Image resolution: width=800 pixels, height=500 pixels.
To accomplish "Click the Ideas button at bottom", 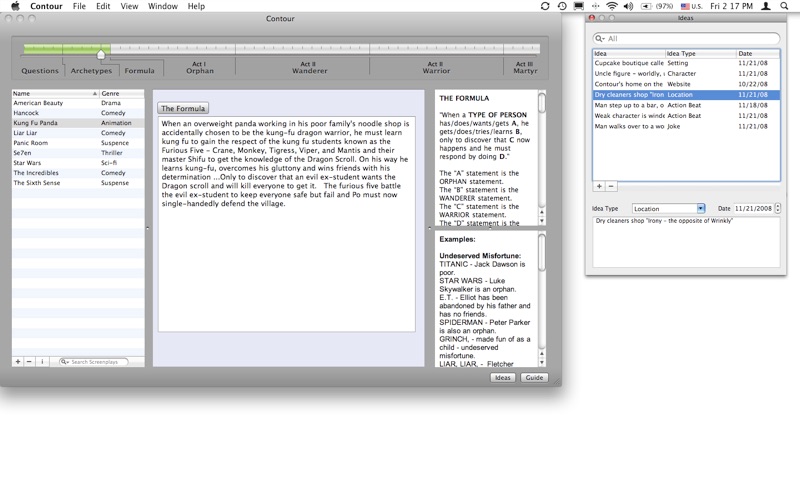I will [503, 378].
